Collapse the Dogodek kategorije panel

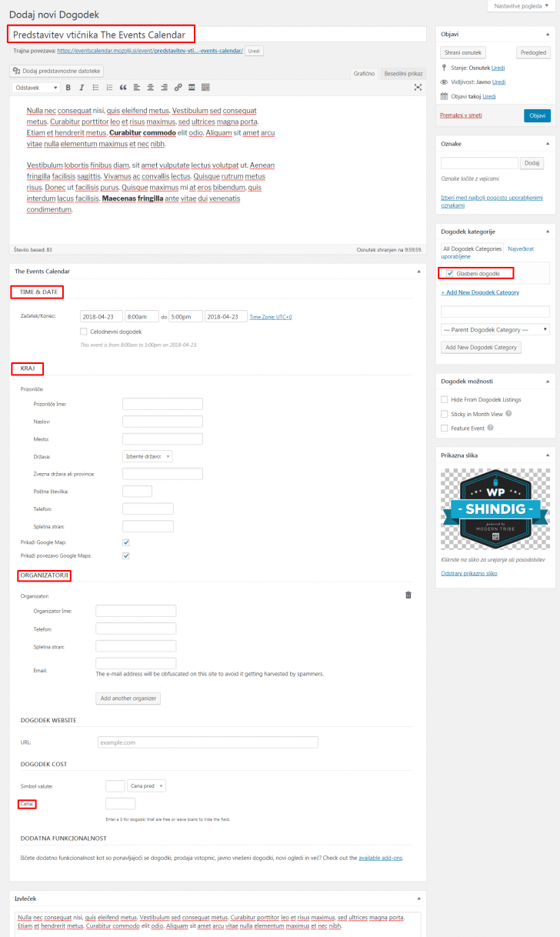[548, 232]
